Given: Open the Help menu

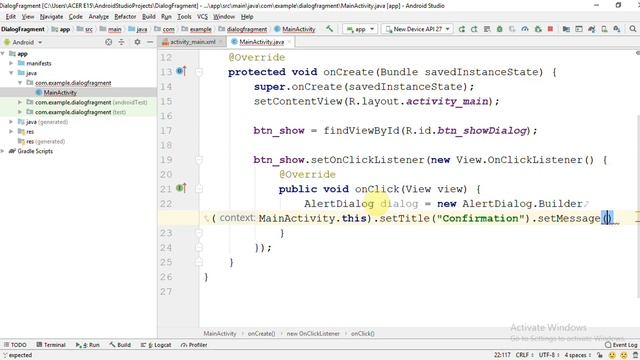Looking at the screenshot, I should (247, 17).
